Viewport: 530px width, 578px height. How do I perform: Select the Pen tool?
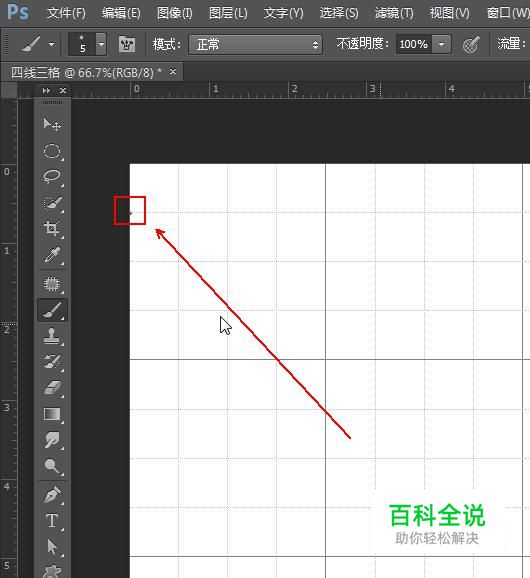point(52,495)
